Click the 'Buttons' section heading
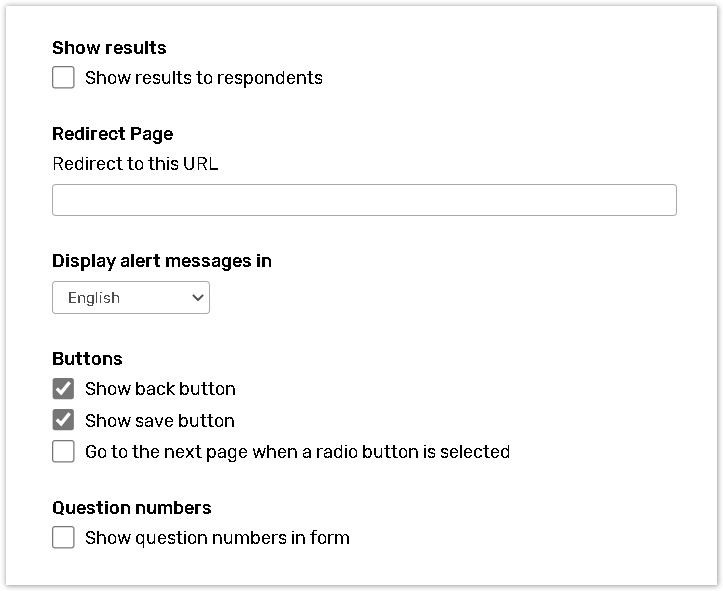The width and height of the screenshot is (723, 591). pyautogui.click(x=87, y=359)
